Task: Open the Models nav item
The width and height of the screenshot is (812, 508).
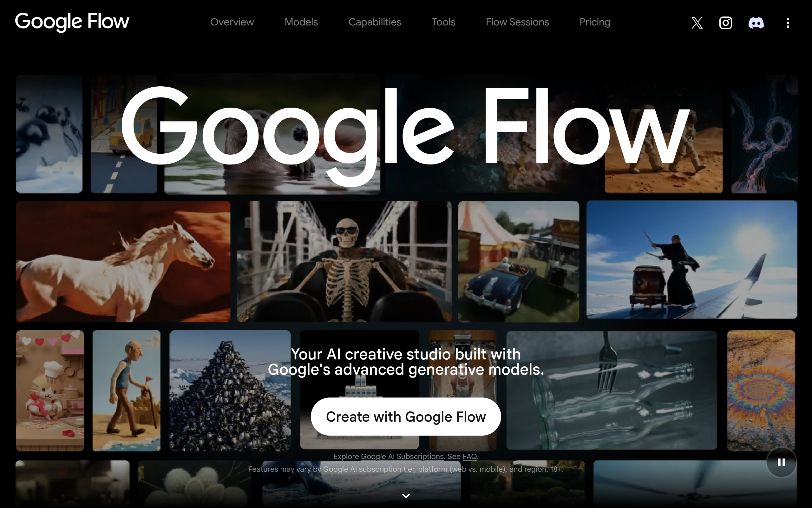Action: (x=301, y=22)
